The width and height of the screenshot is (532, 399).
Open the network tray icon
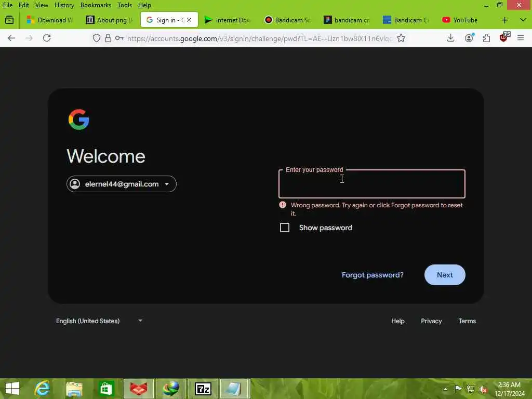point(471,389)
